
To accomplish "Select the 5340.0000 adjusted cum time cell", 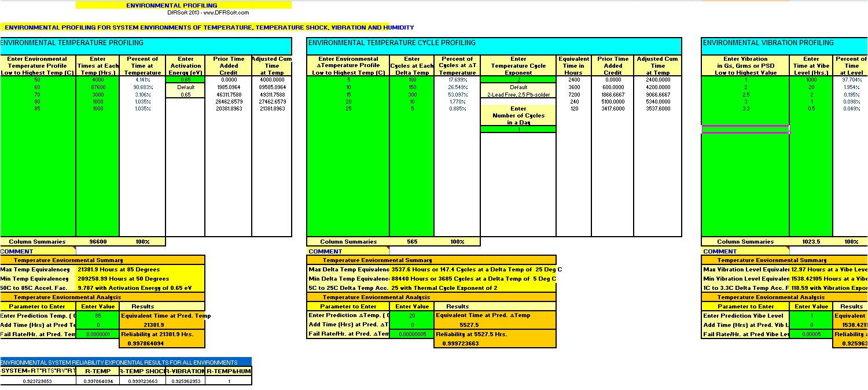I will [x=657, y=101].
